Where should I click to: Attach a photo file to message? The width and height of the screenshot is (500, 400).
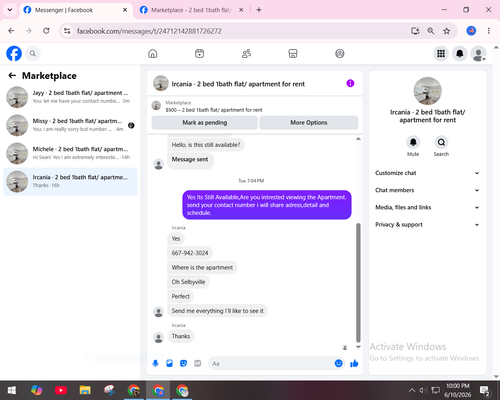pyautogui.click(x=169, y=363)
